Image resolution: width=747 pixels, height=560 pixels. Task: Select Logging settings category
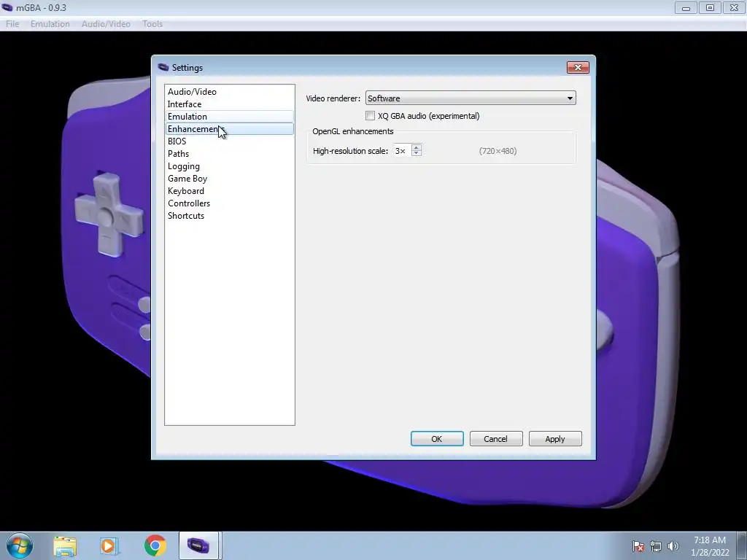[230, 166]
